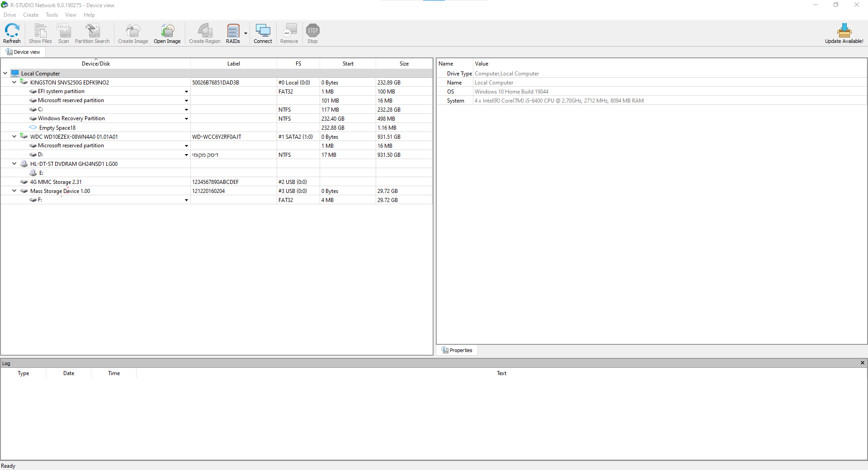Select the Mass Storage Device icon
The height and width of the screenshot is (470, 868).
click(x=24, y=191)
